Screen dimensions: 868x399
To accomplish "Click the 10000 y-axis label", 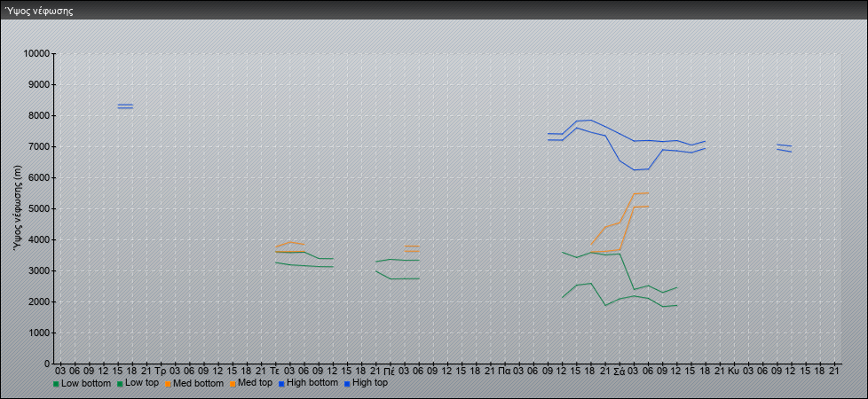I will tap(36, 54).
